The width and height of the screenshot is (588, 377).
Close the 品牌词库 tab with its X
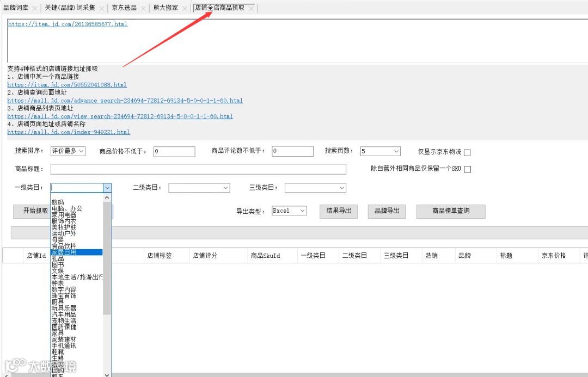click(x=34, y=8)
